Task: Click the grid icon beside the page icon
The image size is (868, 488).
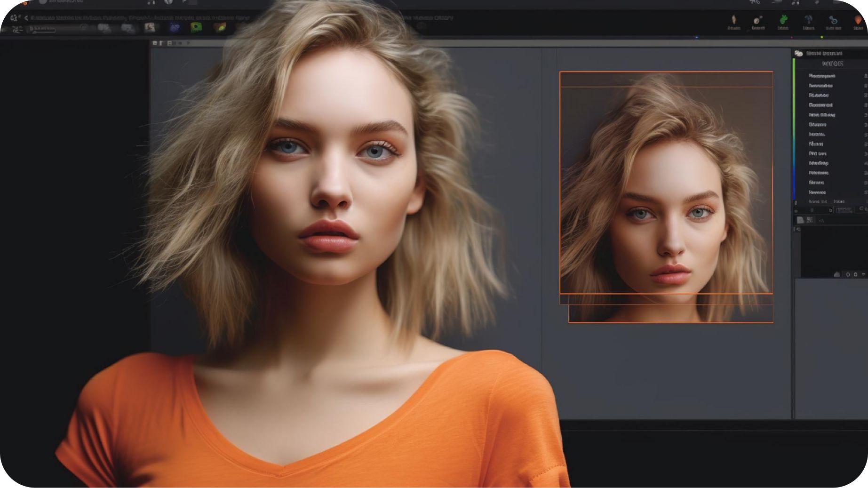Action: [x=810, y=220]
